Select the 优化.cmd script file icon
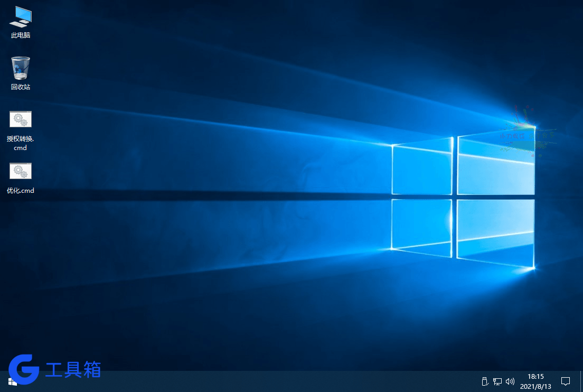Screen dimensions: 583x392 (21, 179)
